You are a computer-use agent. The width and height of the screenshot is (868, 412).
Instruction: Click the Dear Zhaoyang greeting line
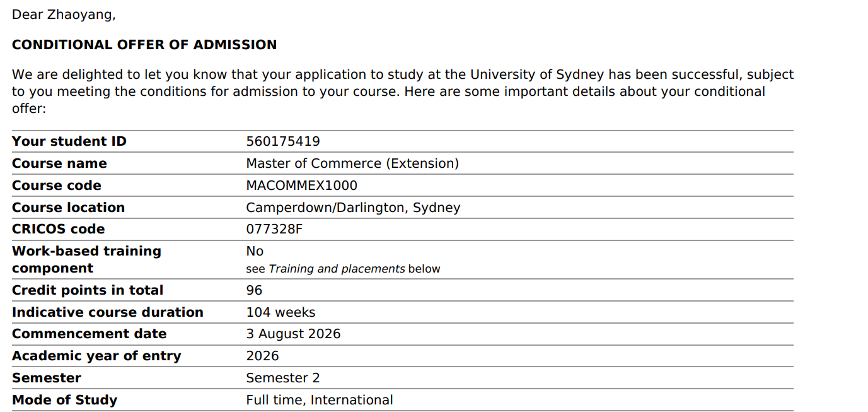click(64, 15)
